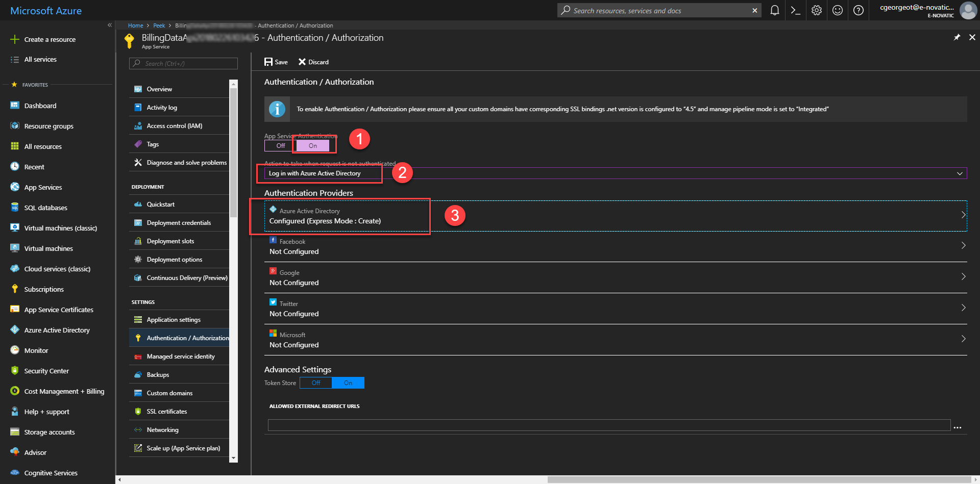Turn App Service Authentication On
The image size is (980, 484).
click(312, 145)
